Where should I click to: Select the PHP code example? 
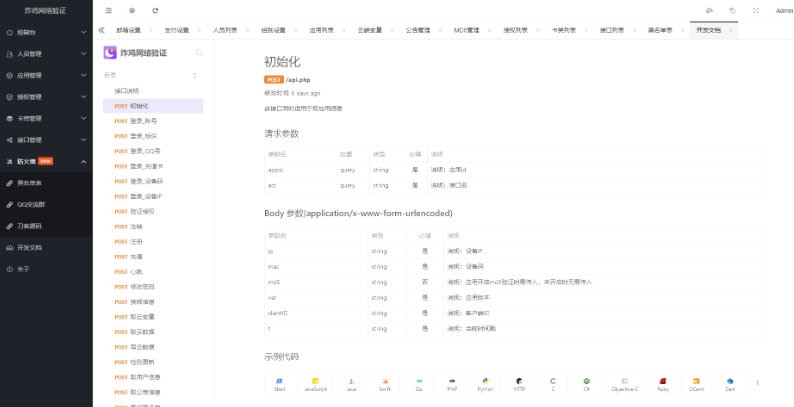(452, 384)
